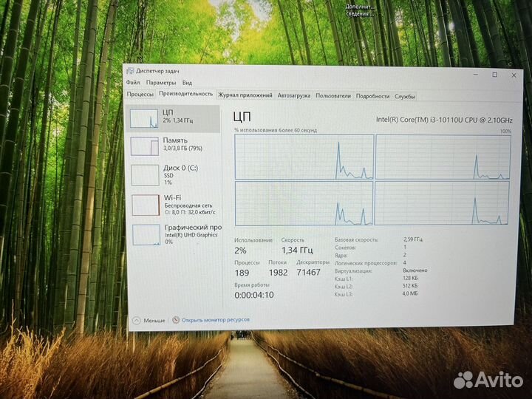Click the top-left logical processor graph
The height and width of the screenshot is (399, 532).
(304, 157)
